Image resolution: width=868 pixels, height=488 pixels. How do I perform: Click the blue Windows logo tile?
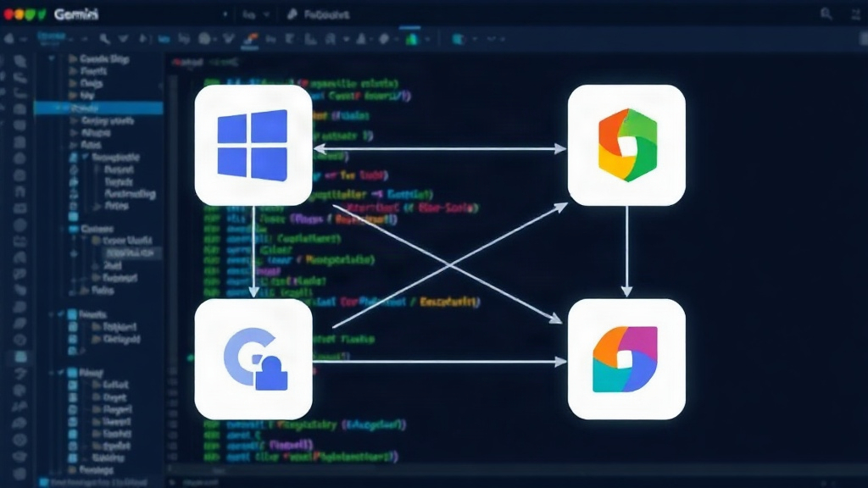pos(253,145)
